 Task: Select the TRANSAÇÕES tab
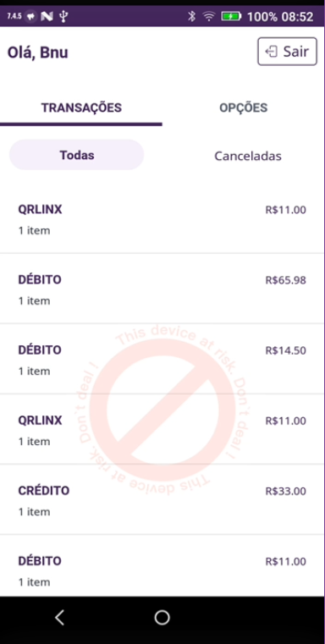point(81,108)
